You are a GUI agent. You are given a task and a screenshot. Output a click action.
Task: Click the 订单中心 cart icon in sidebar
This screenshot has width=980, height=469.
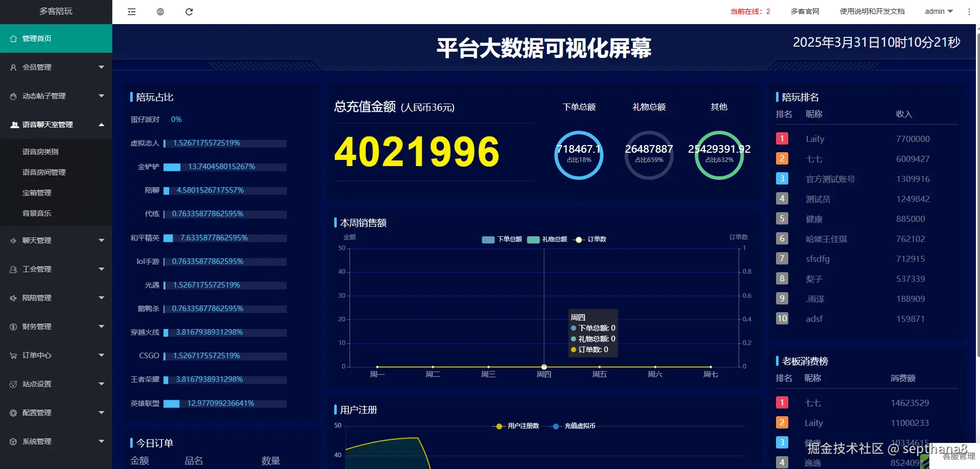[x=13, y=355]
